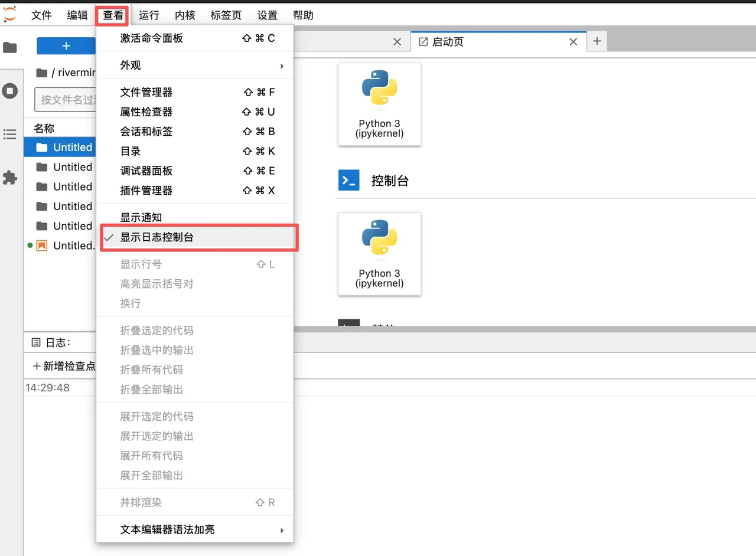Click the file name filter input field
This screenshot has width=756, height=556.
[x=66, y=100]
